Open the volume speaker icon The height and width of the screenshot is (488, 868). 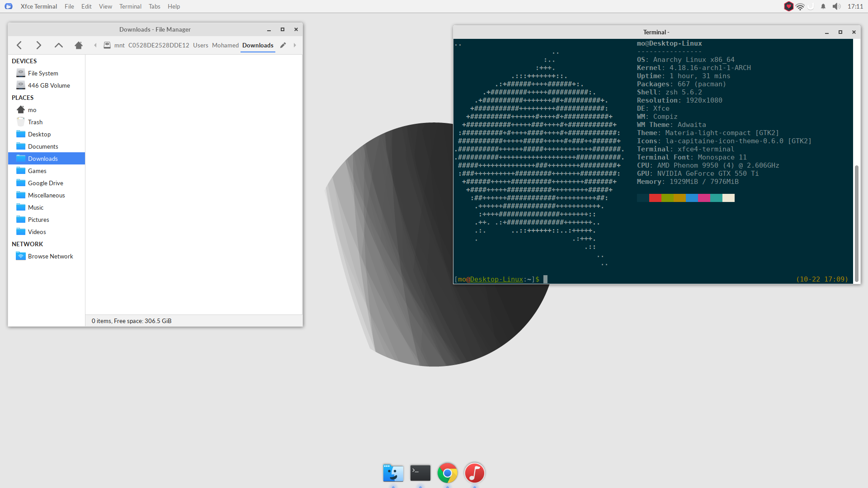(836, 6)
